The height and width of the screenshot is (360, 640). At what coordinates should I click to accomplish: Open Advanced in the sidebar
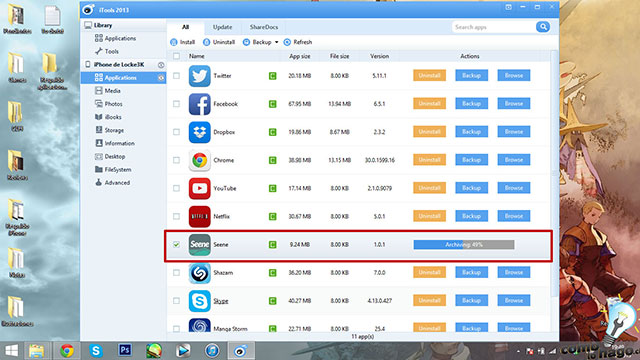(x=113, y=183)
